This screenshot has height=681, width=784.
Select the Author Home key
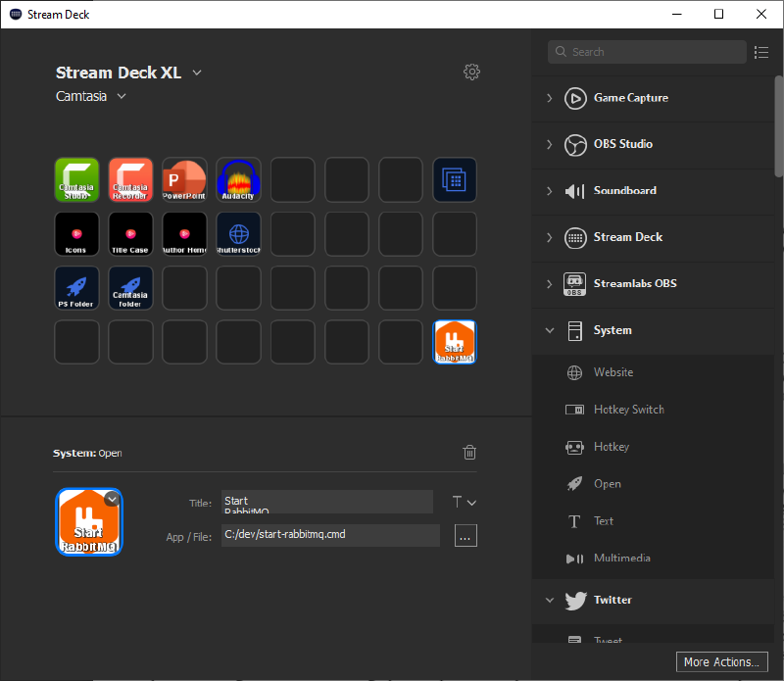coord(184,233)
